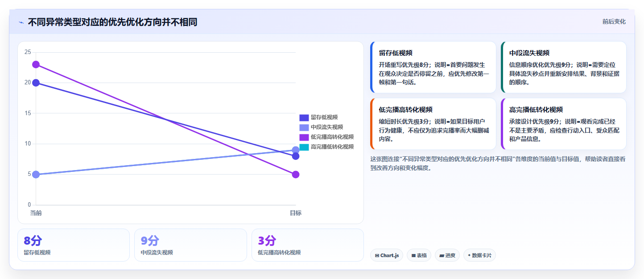Open the 3分 低完播高转化视频 stat card
This screenshot has width=644, height=279.
click(x=308, y=245)
